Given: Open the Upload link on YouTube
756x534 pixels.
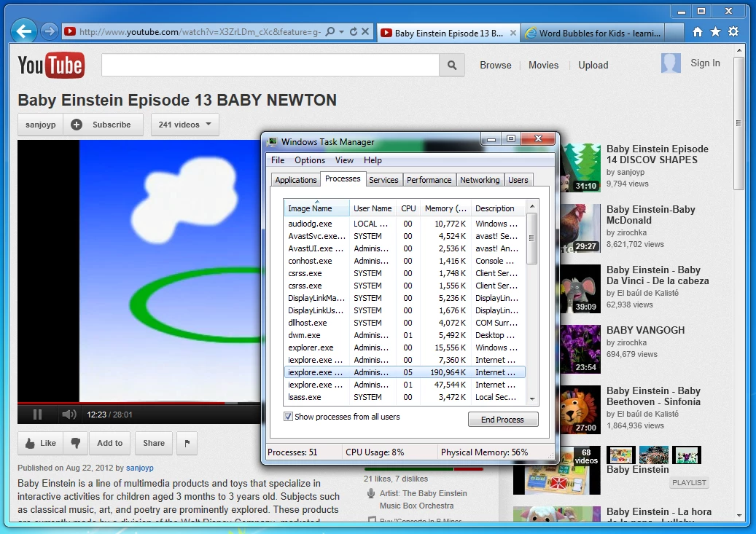Looking at the screenshot, I should (x=593, y=65).
